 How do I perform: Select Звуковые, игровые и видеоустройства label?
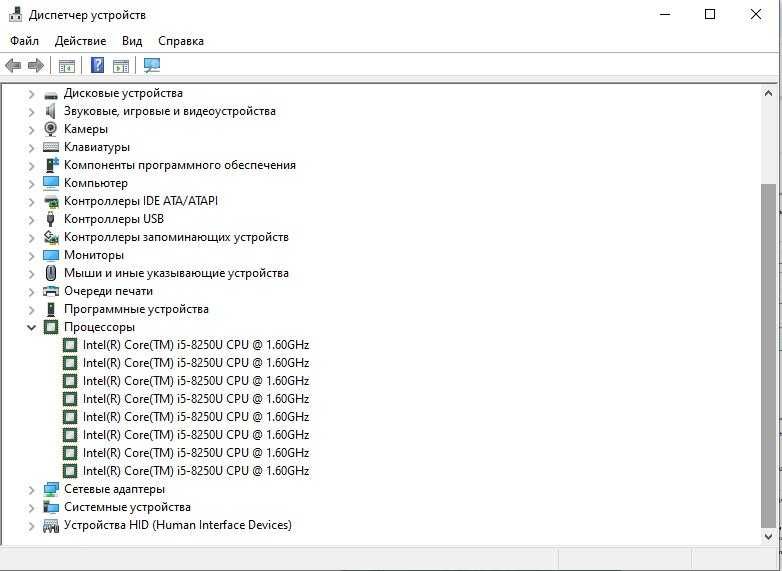click(x=170, y=111)
